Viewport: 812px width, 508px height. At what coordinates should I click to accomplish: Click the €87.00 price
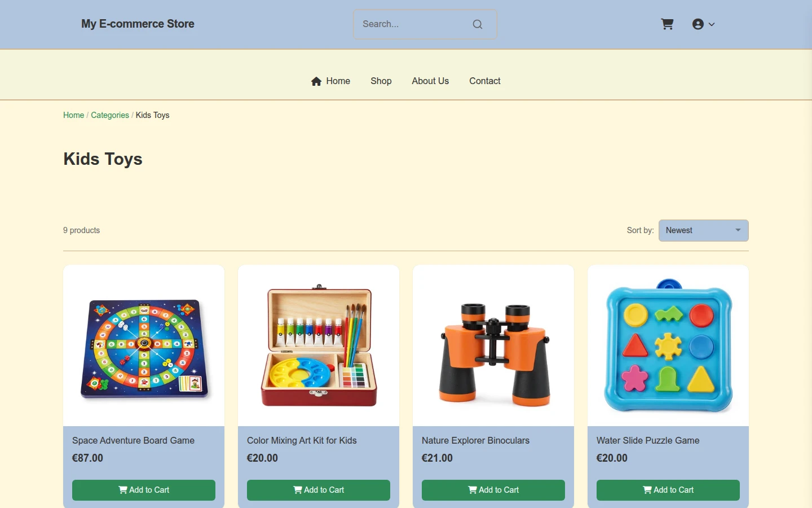coord(87,458)
